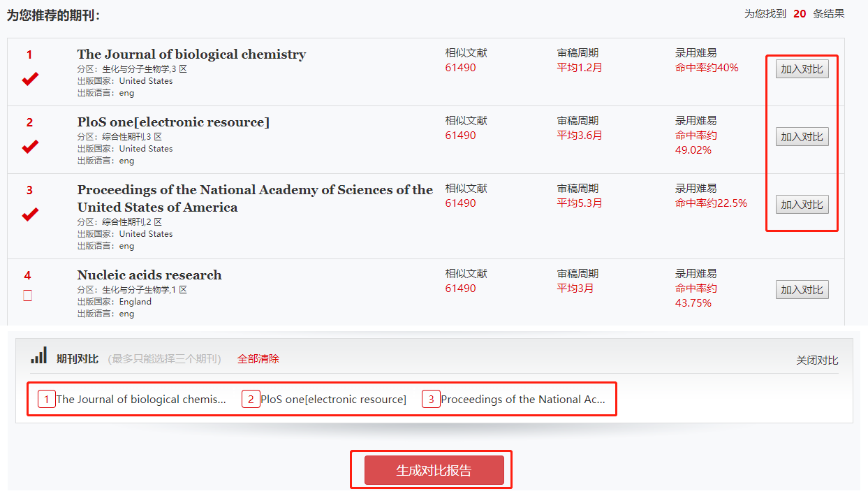Close the comparison panel via 关闭对比

coord(817,360)
